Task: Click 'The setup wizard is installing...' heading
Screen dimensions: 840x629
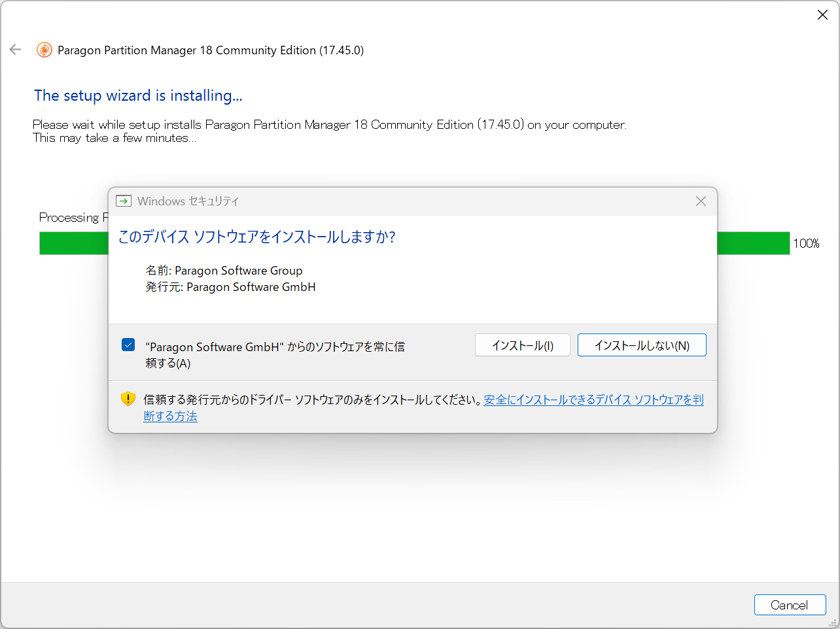Action: [x=138, y=95]
